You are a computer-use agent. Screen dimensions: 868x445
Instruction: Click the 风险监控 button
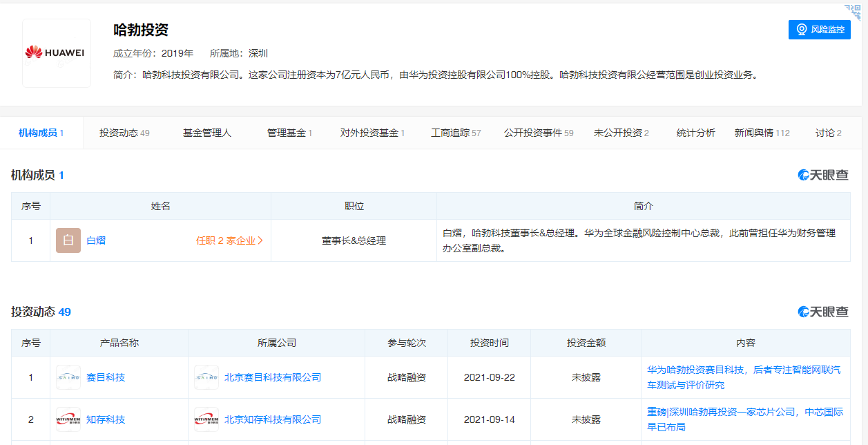[820, 30]
